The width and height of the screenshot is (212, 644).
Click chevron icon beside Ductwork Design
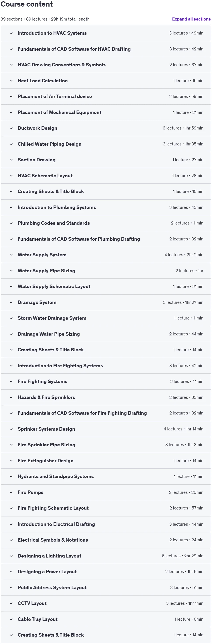pyautogui.click(x=11, y=128)
